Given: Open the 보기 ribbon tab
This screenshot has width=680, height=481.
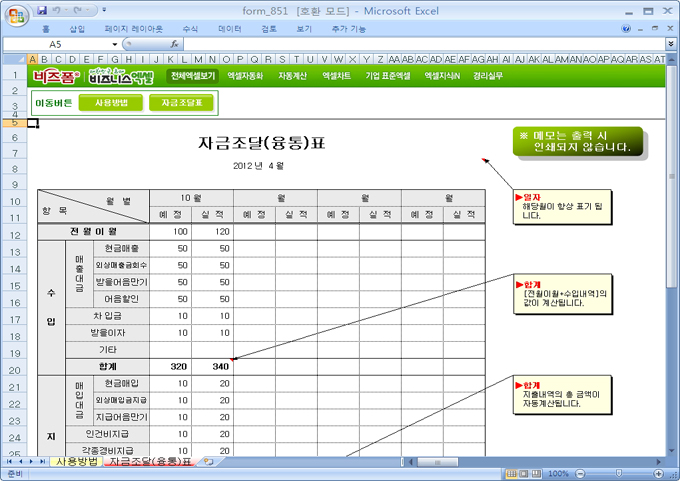Looking at the screenshot, I should coord(304,29).
